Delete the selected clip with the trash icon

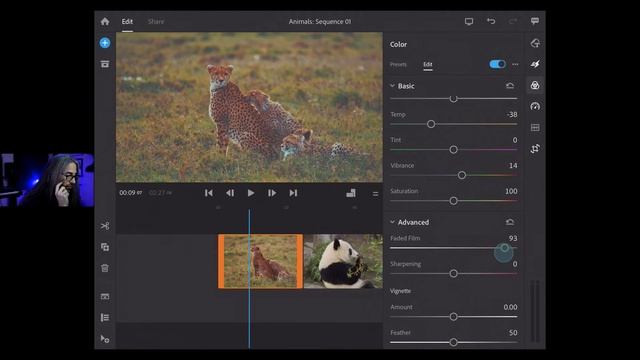click(105, 268)
